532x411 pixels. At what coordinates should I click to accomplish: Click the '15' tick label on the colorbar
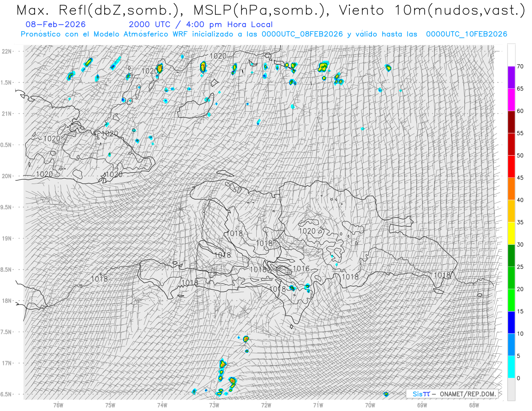click(x=520, y=311)
